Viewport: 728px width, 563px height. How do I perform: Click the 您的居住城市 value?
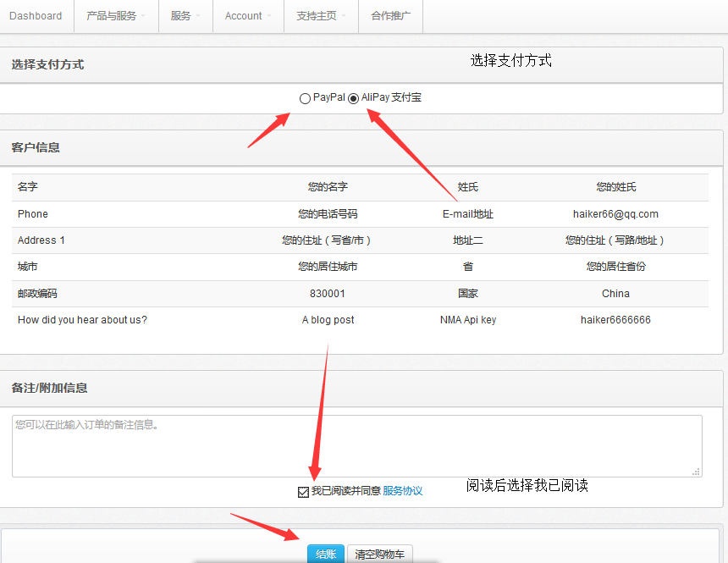(328, 267)
